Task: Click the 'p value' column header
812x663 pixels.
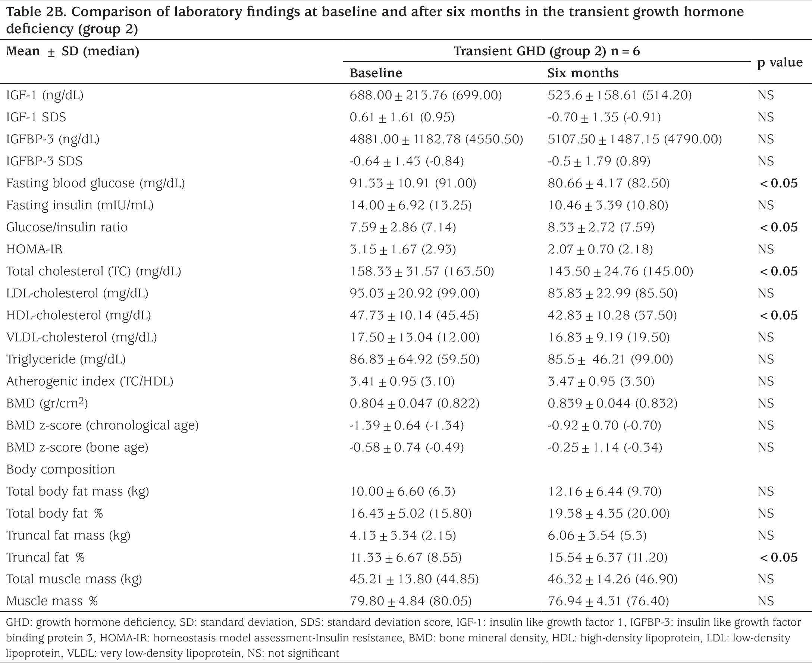Action: (780, 62)
